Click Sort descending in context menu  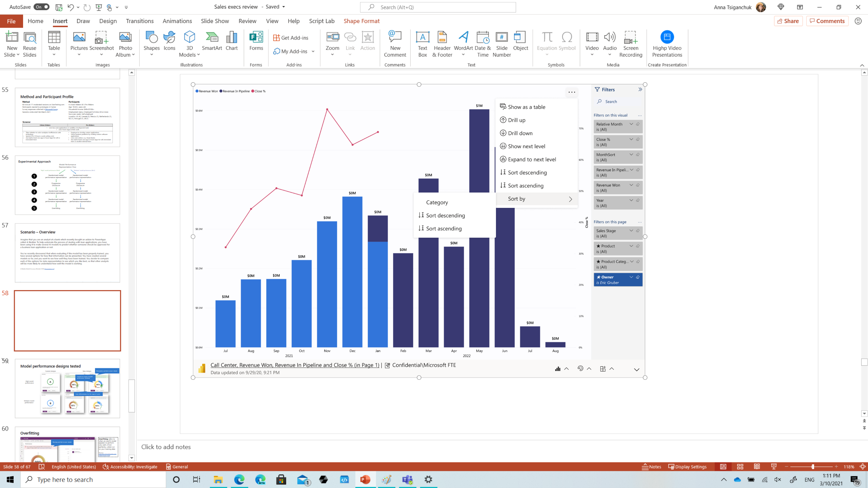click(527, 172)
